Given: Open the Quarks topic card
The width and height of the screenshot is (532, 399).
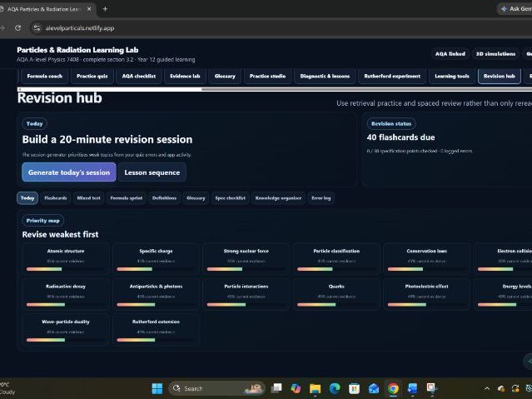Looking at the screenshot, I should 336,294.
